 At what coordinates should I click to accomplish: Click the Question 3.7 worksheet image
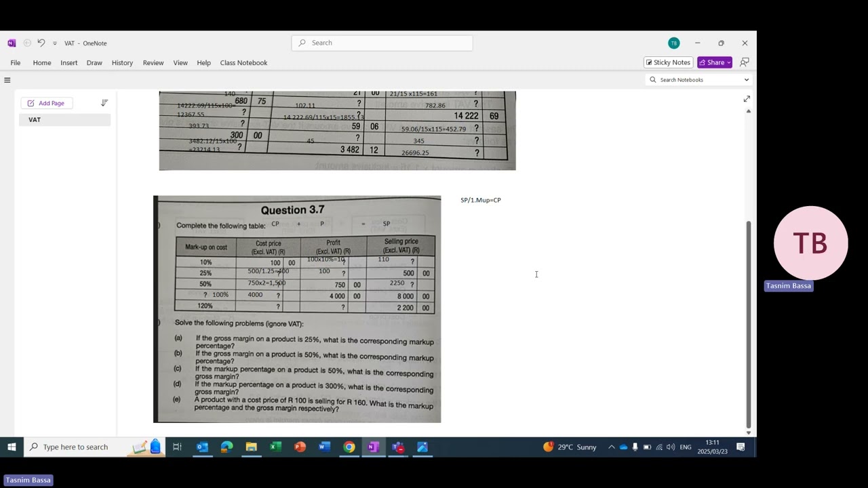pos(297,309)
